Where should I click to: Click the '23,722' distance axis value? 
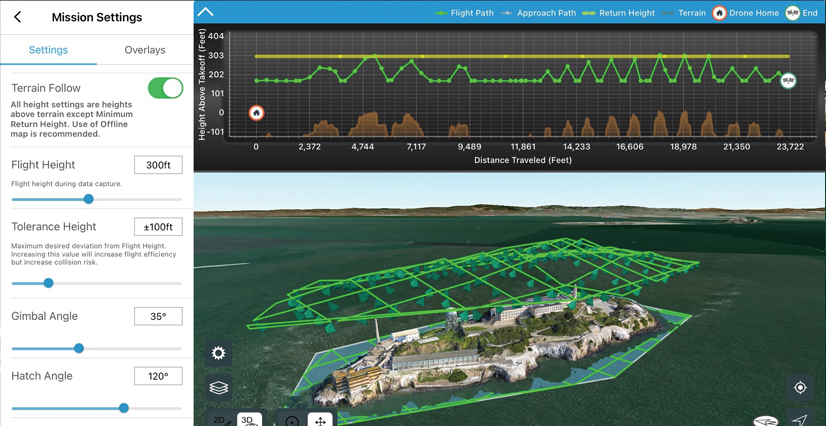pos(789,147)
